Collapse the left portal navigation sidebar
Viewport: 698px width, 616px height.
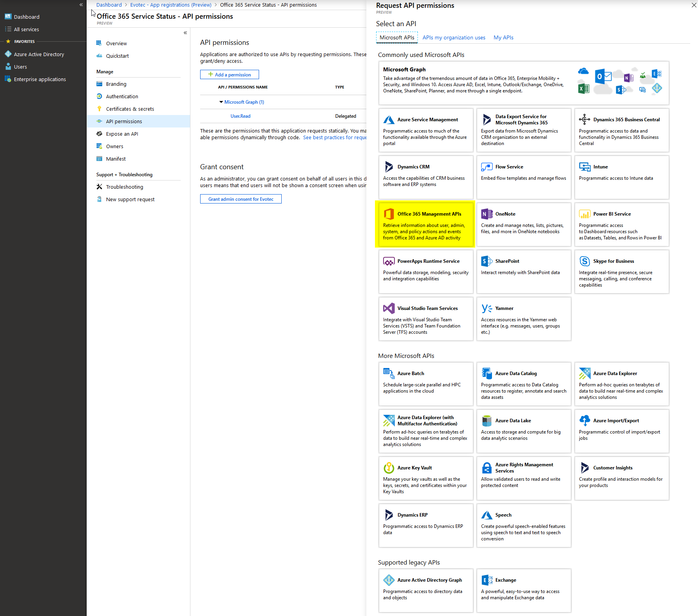tap(81, 5)
